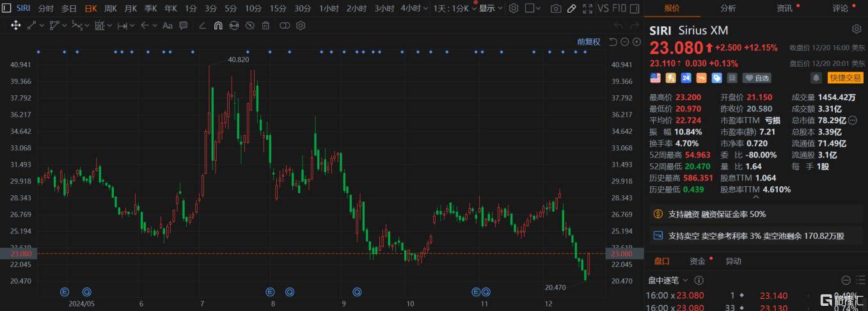Click the 快捷交易 quick trade button
868x311 pixels.
pos(845,78)
